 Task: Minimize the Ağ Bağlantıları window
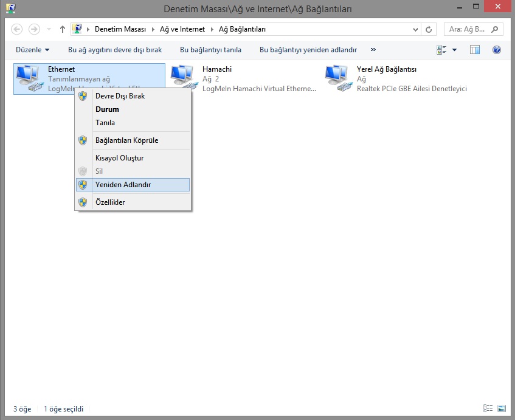(x=460, y=7)
